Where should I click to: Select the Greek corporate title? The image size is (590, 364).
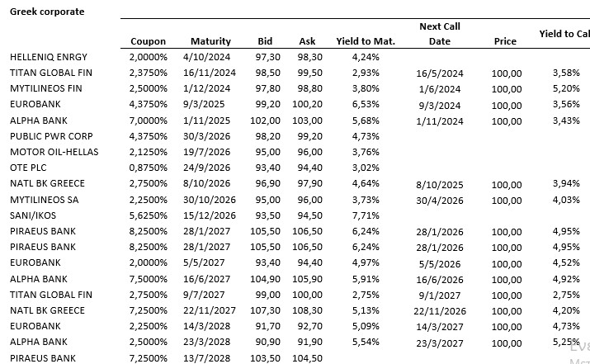(46, 12)
